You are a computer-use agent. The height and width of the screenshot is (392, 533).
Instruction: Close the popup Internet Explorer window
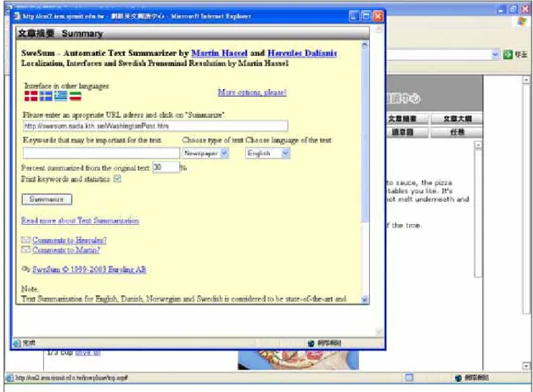(378, 16)
